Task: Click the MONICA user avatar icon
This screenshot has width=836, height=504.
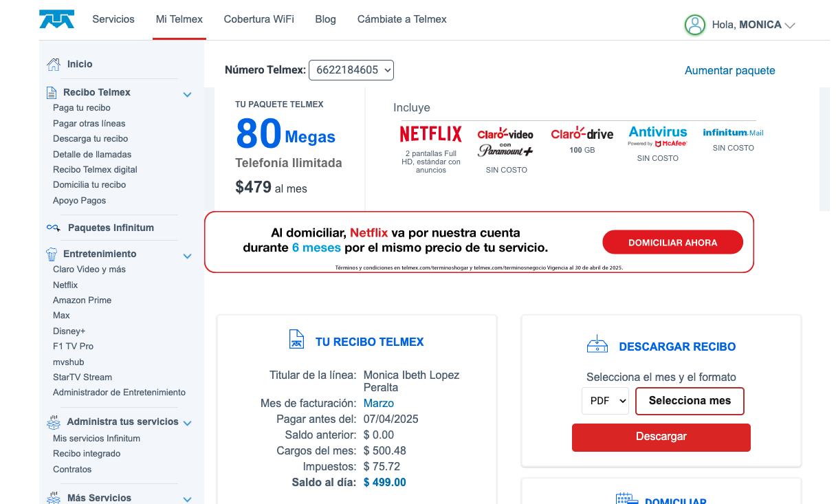Action: [x=695, y=25]
